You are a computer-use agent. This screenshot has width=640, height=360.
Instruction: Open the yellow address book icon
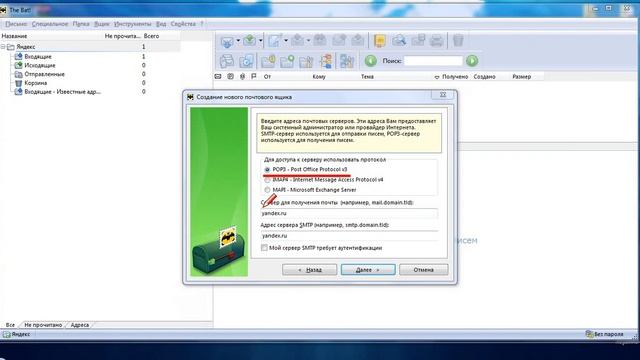tap(380, 41)
